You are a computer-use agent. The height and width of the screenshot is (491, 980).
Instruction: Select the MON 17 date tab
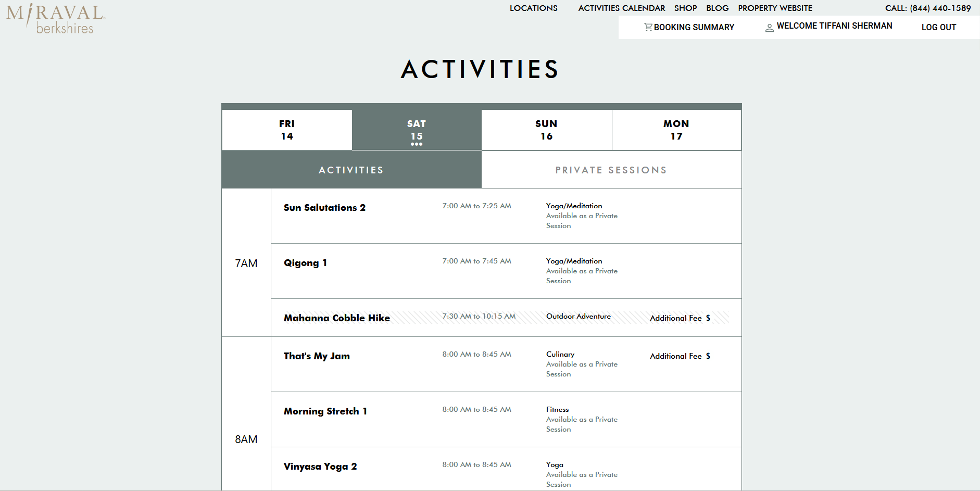(676, 130)
